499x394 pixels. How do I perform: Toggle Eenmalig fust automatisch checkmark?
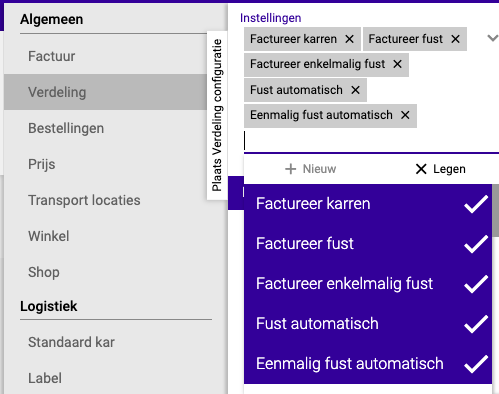(x=476, y=364)
